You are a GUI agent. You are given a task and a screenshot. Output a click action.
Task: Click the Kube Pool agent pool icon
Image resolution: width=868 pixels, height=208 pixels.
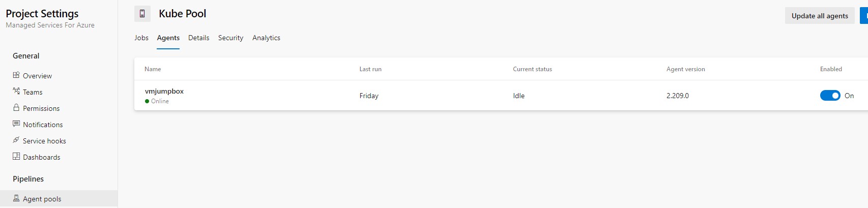click(142, 14)
